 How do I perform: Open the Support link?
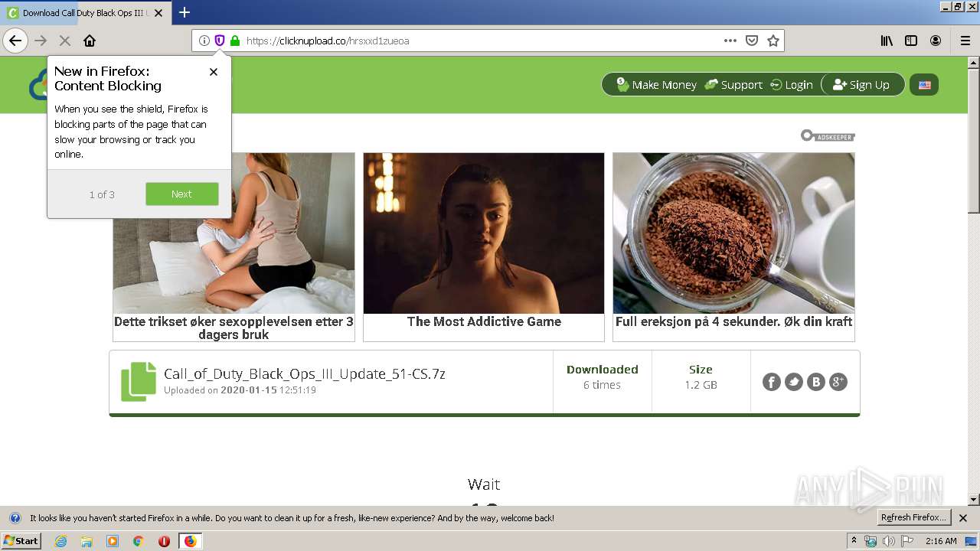point(733,85)
